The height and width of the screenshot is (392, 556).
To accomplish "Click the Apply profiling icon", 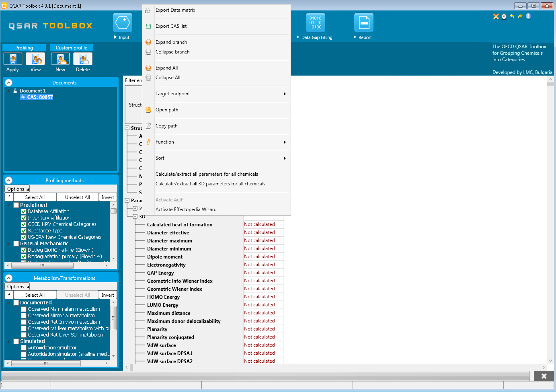I will [13, 59].
